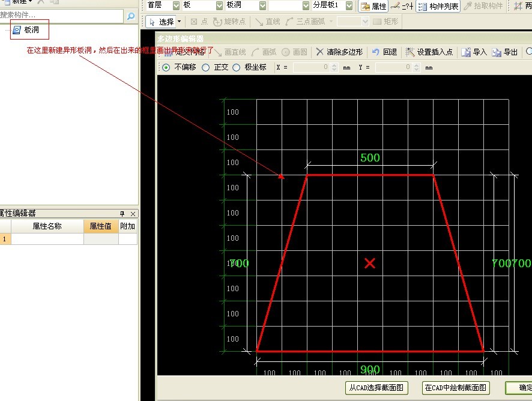This screenshot has width=532, height=401.
Task: Click the 属性值 column header
Action: point(101,226)
